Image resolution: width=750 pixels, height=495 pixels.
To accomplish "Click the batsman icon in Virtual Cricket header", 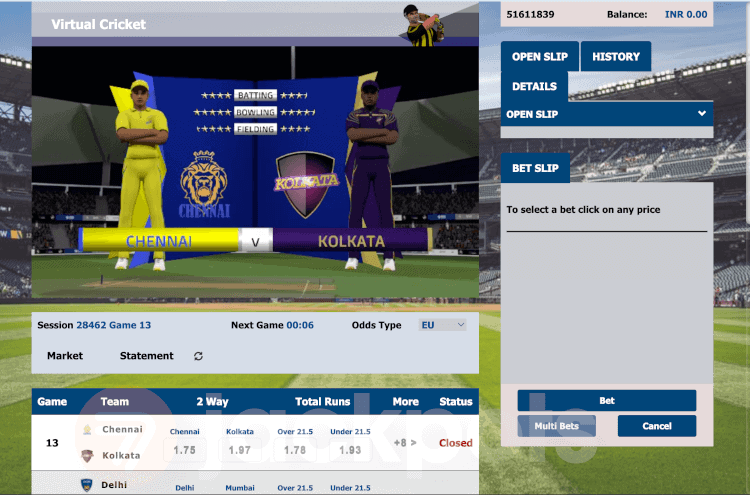I will [x=424, y=25].
